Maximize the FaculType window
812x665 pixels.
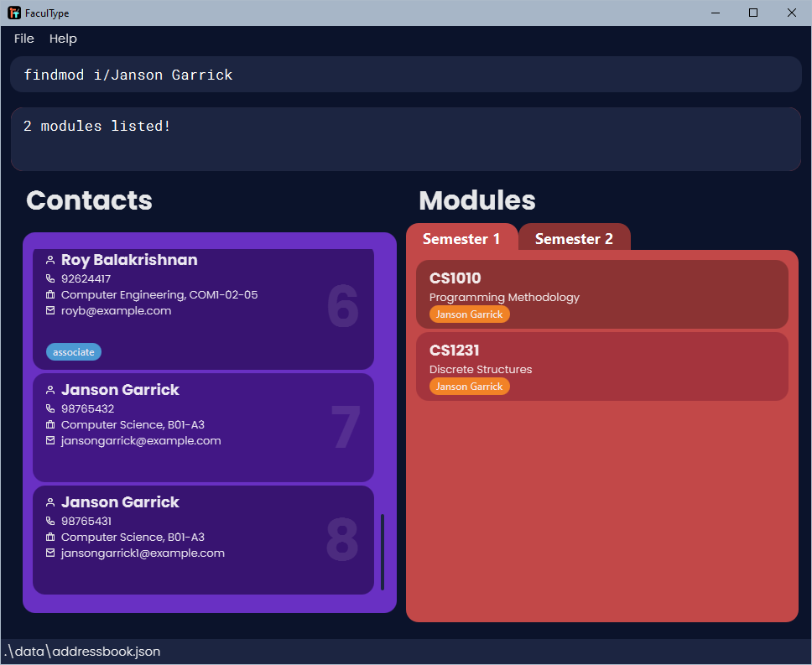[753, 13]
